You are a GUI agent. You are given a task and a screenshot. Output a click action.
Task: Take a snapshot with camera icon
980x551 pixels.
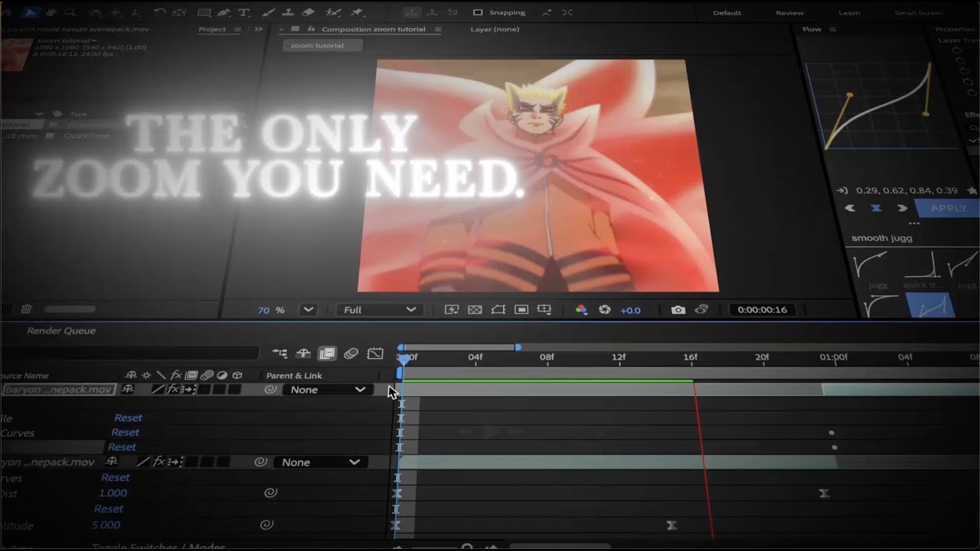pos(678,310)
